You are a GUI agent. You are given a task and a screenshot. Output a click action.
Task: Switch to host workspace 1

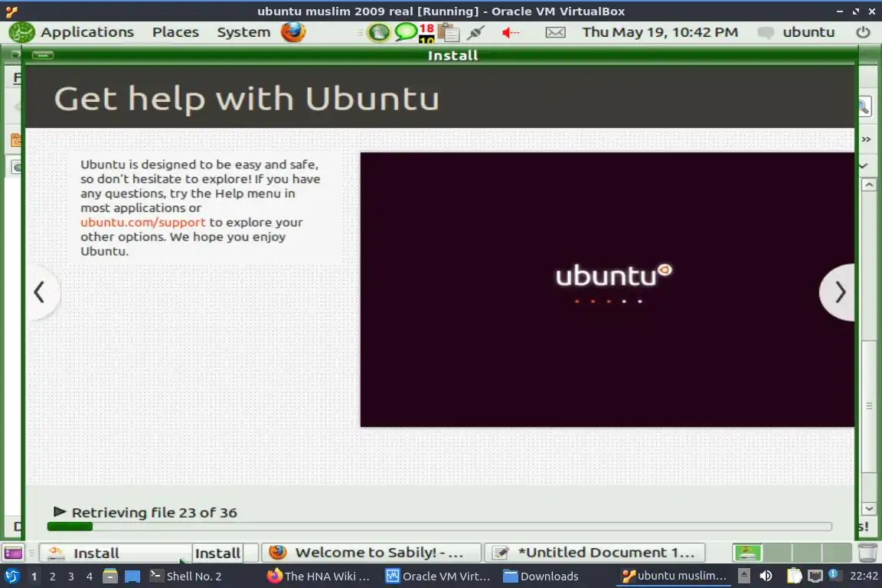click(x=34, y=577)
